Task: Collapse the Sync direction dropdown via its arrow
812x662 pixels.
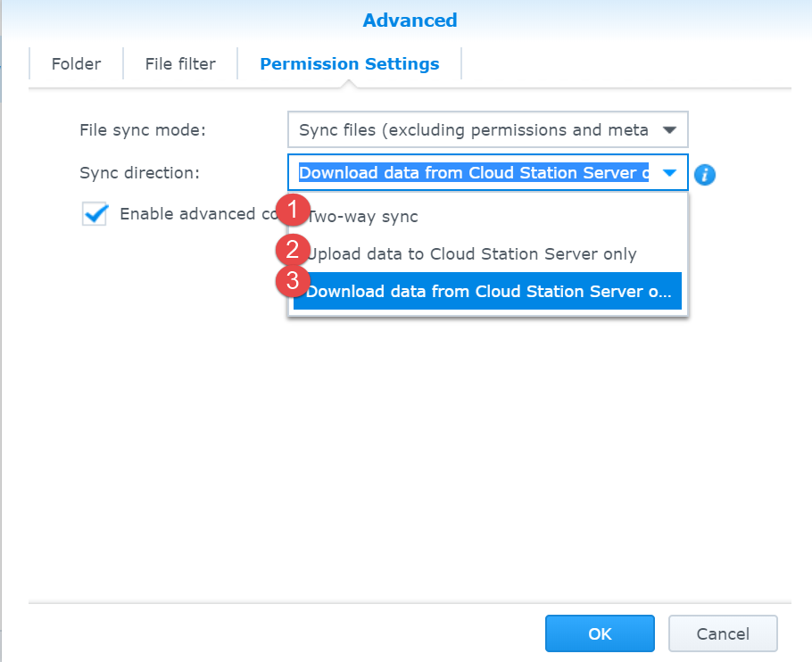Action: [669, 173]
